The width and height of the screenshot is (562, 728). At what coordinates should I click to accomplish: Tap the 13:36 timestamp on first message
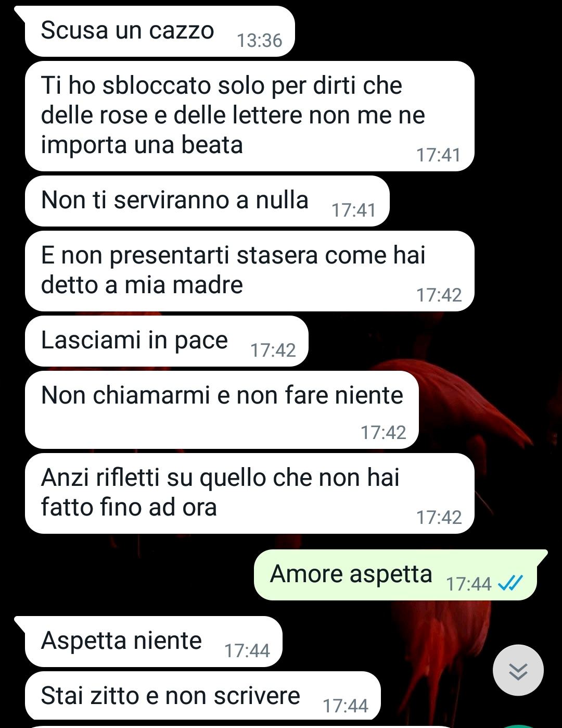click(x=259, y=41)
